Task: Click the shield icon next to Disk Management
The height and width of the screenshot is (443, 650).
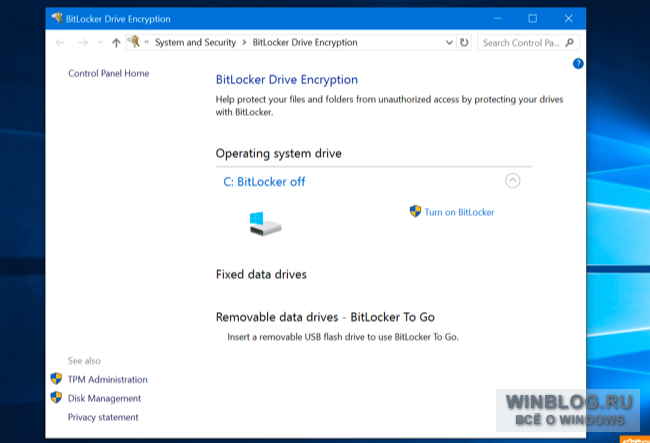Action: (x=56, y=398)
